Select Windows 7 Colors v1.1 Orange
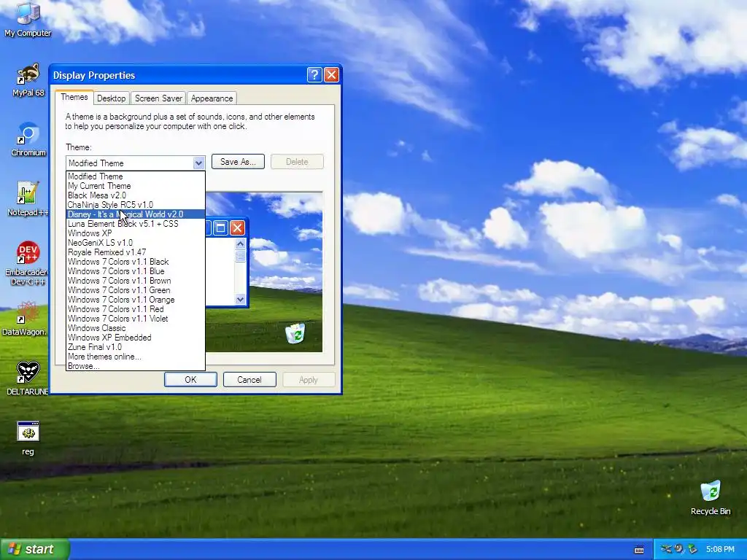 click(x=135, y=300)
